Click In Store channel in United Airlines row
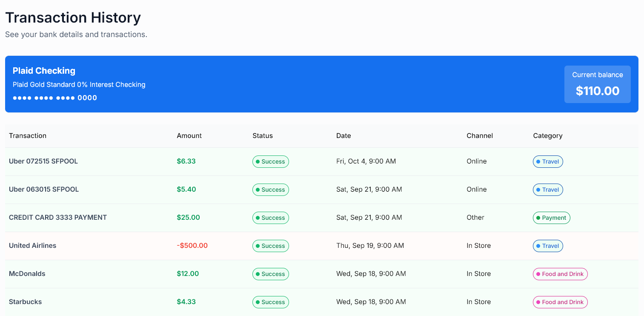This screenshot has height=316, width=644. (x=478, y=246)
